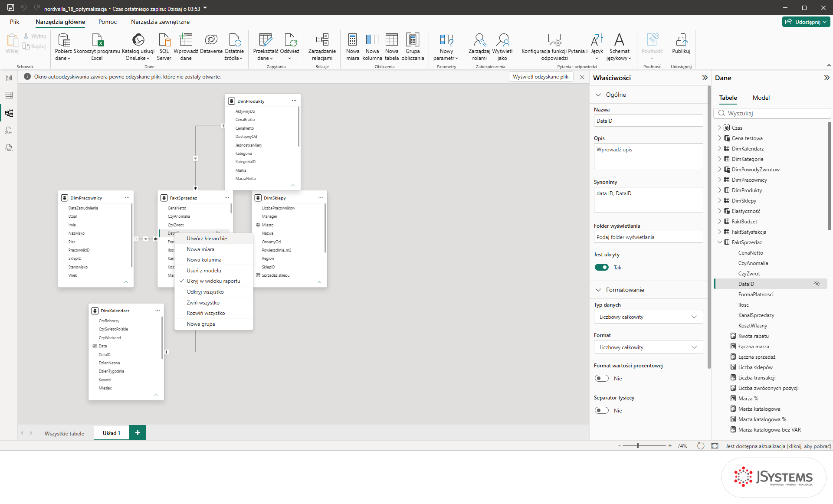
Task: Toggle the Separator tysięcy switch
Action: pyautogui.click(x=602, y=410)
